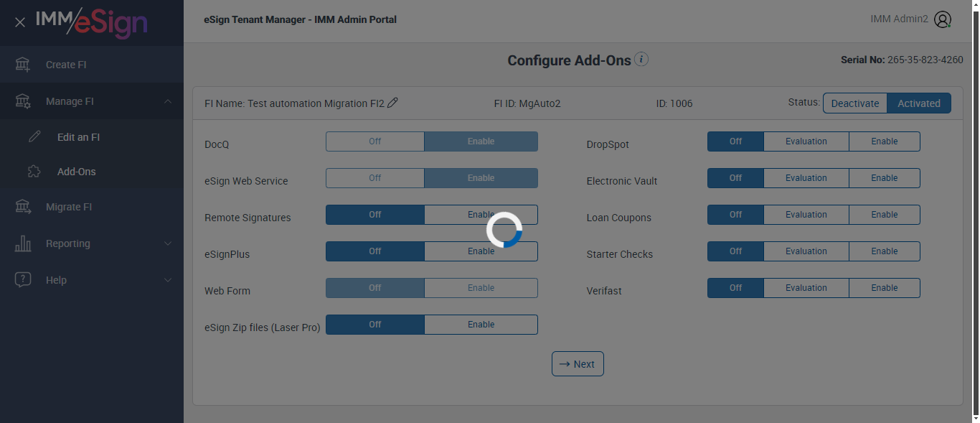Set Starter Checks to Evaluation
980x423 pixels.
pyautogui.click(x=806, y=251)
